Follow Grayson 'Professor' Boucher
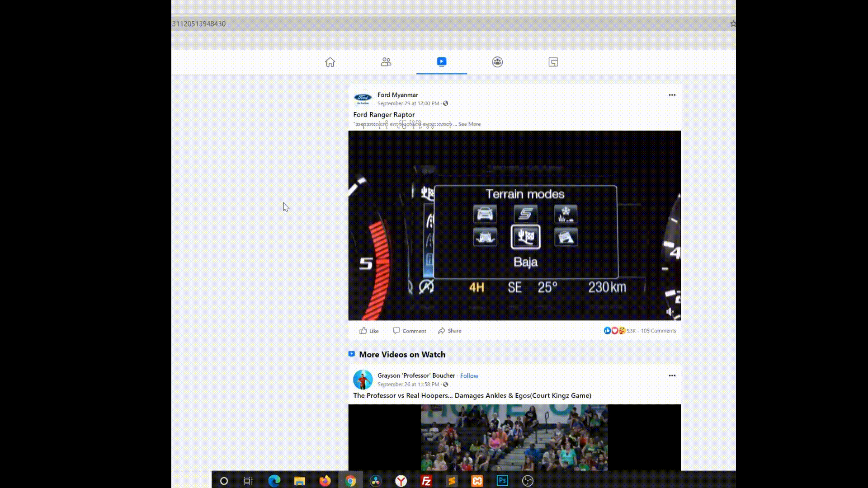 pos(469,376)
